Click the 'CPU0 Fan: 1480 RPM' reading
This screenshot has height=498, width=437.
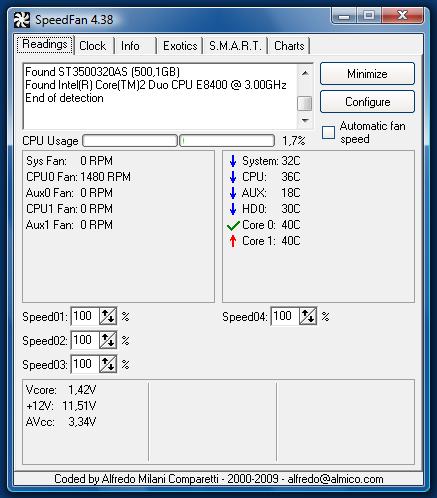tap(78, 177)
